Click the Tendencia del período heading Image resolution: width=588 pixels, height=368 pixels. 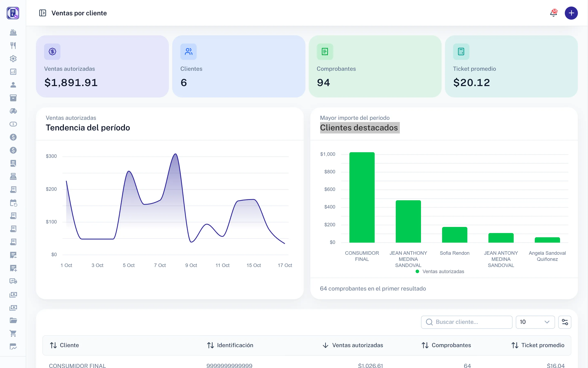pyautogui.click(x=88, y=128)
